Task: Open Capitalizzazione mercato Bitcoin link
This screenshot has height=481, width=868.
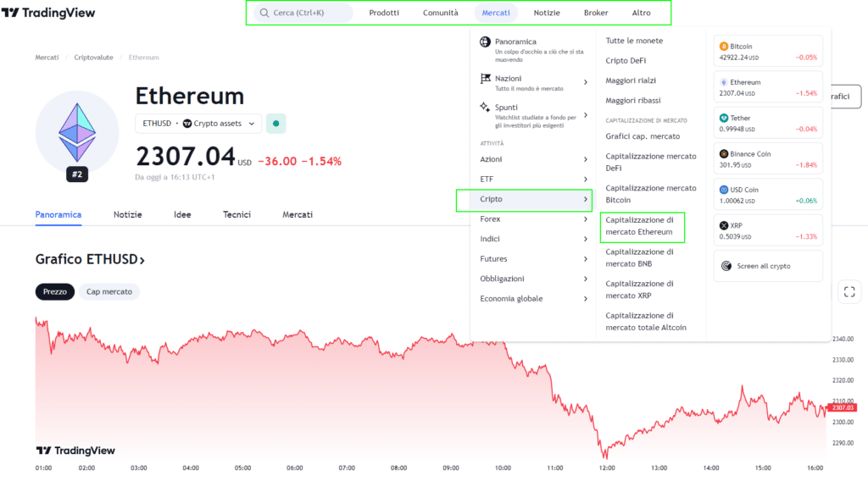Action: [x=650, y=194]
